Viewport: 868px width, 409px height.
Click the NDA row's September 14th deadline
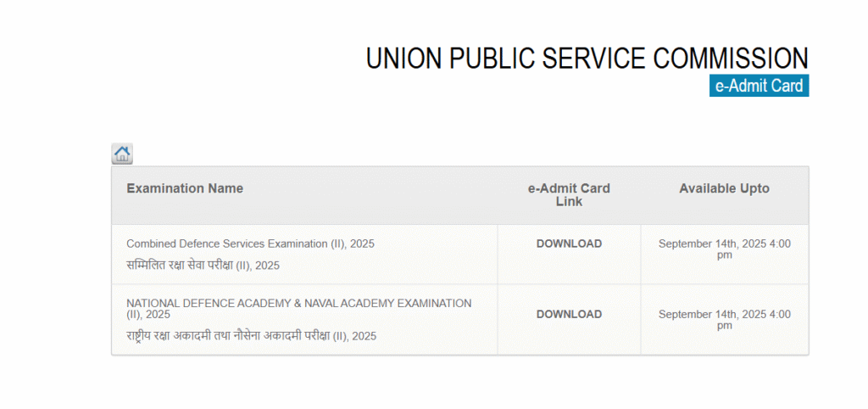(x=724, y=320)
